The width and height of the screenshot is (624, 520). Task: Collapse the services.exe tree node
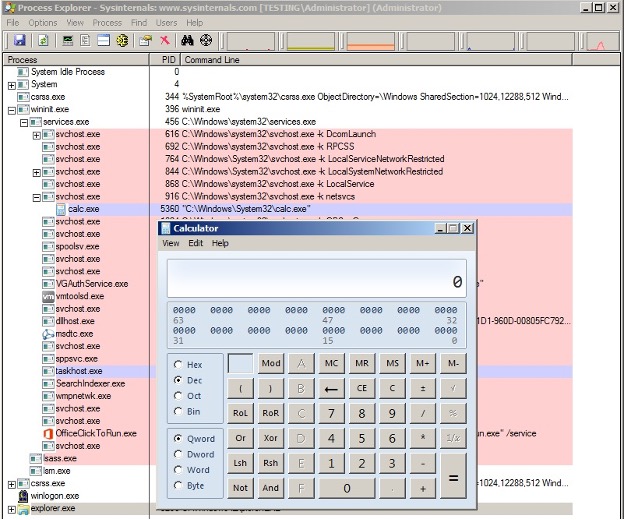click(24, 123)
